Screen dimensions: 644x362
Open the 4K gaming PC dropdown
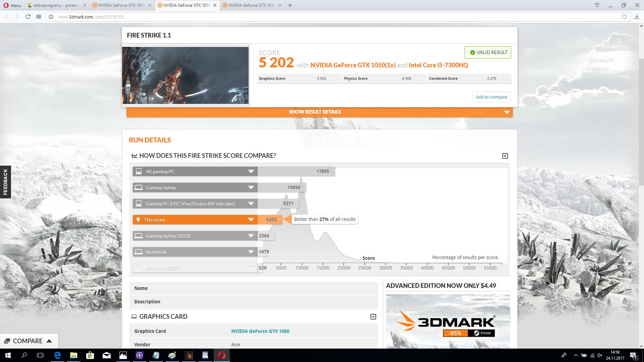[251, 172]
